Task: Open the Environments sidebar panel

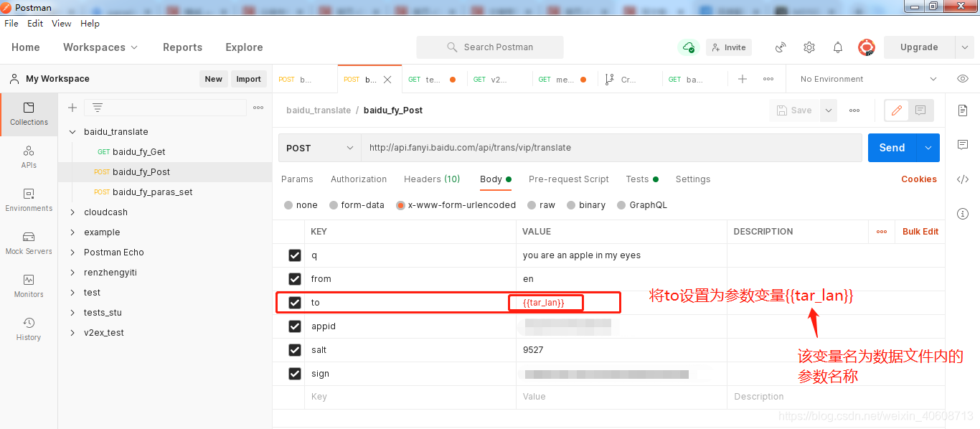Action: 29,199
